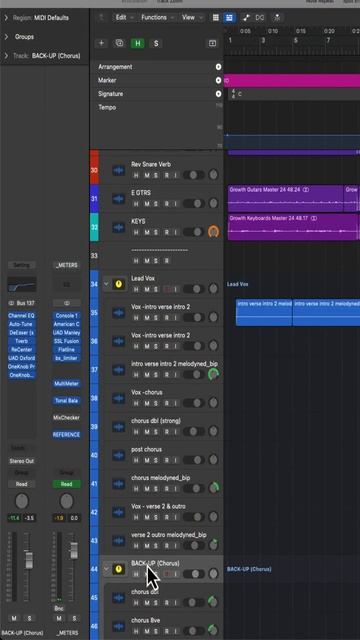The width and height of the screenshot is (360, 640).
Task: Expand the Track: BACK-UP (Chorus) section
Action: (6, 56)
